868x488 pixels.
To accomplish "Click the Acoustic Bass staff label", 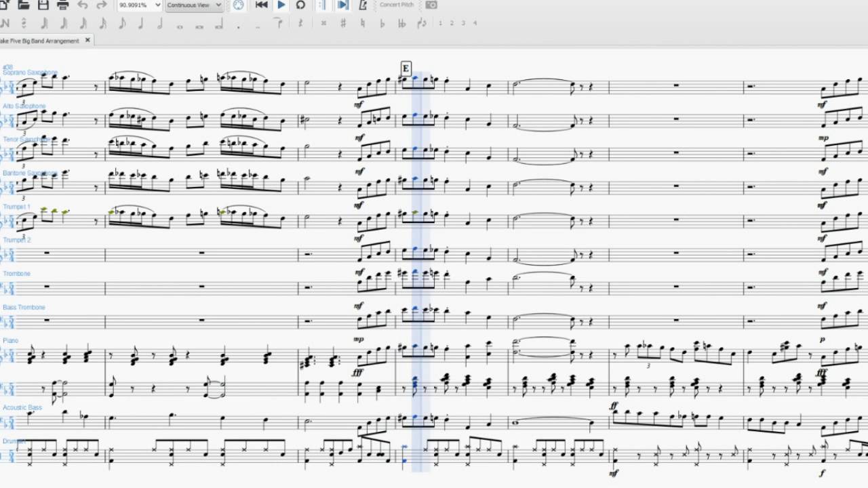I will pos(22,407).
